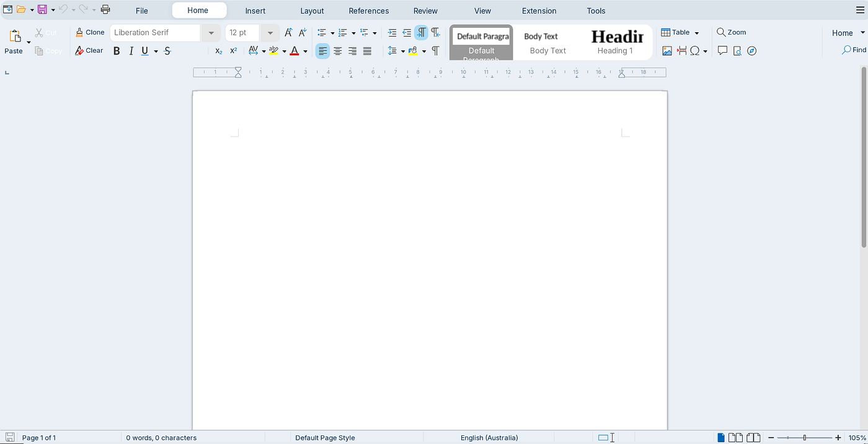Click the Insert Image icon
Image resolution: width=868 pixels, height=444 pixels.
[667, 51]
